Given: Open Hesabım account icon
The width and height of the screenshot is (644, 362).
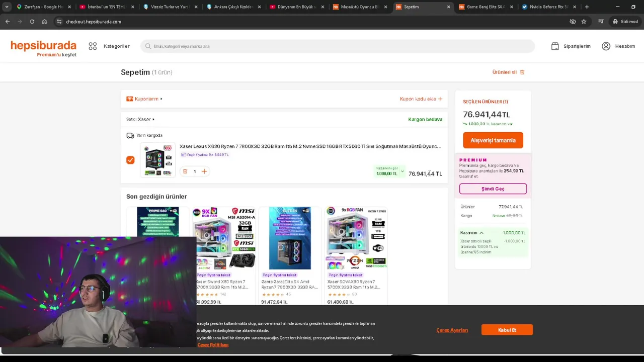Looking at the screenshot, I should coord(606,46).
